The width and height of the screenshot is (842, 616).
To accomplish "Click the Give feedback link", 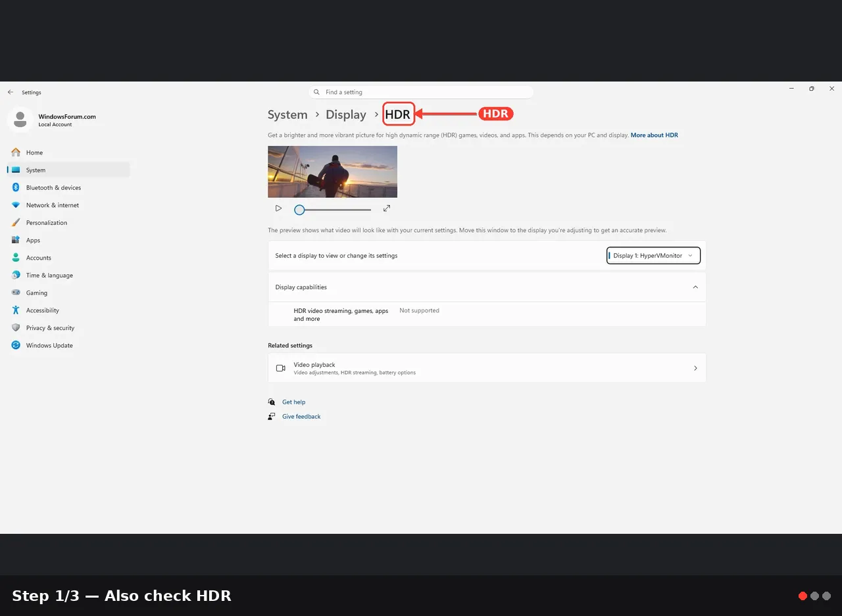I will 301,416.
